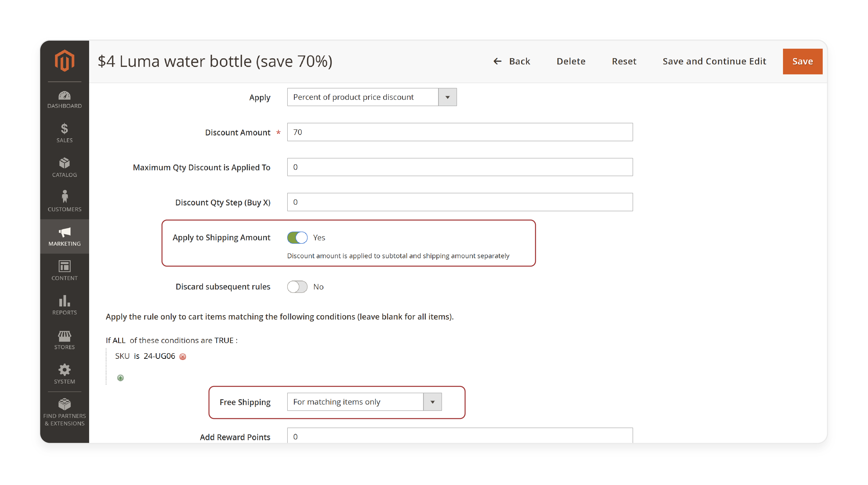Click the For matching items only select
This screenshot has height=485, width=868.
click(x=364, y=402)
